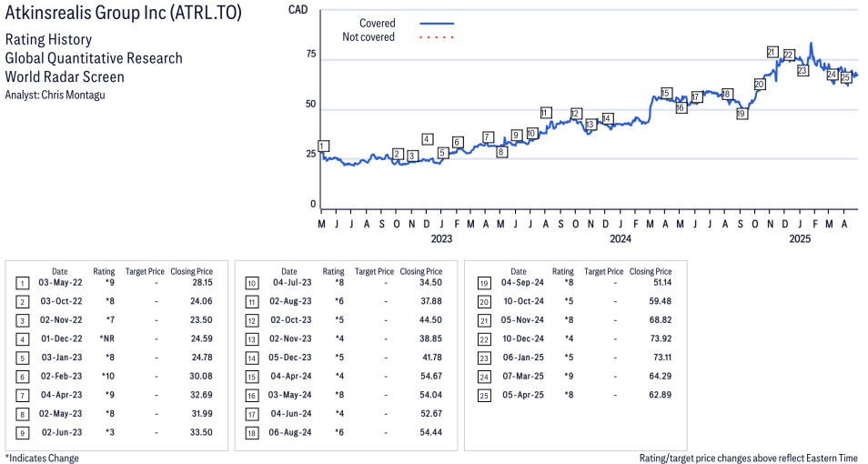Click table row number box 25
This screenshot has width=868, height=464.
coord(484,396)
